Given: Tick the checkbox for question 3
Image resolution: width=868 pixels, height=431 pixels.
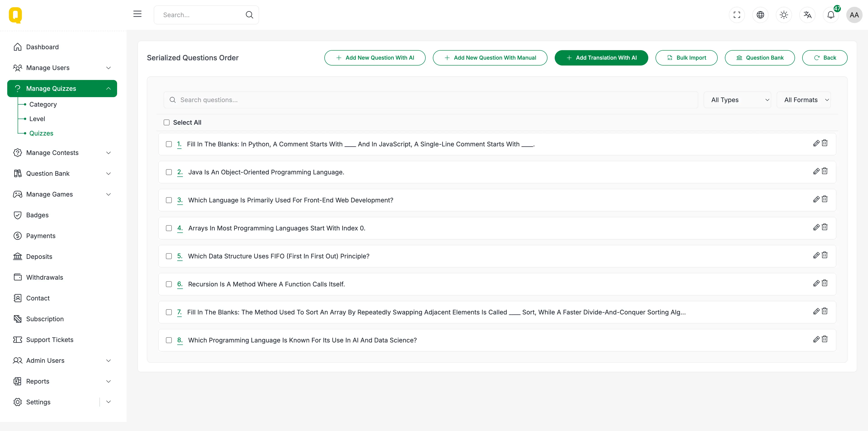Looking at the screenshot, I should tap(169, 200).
